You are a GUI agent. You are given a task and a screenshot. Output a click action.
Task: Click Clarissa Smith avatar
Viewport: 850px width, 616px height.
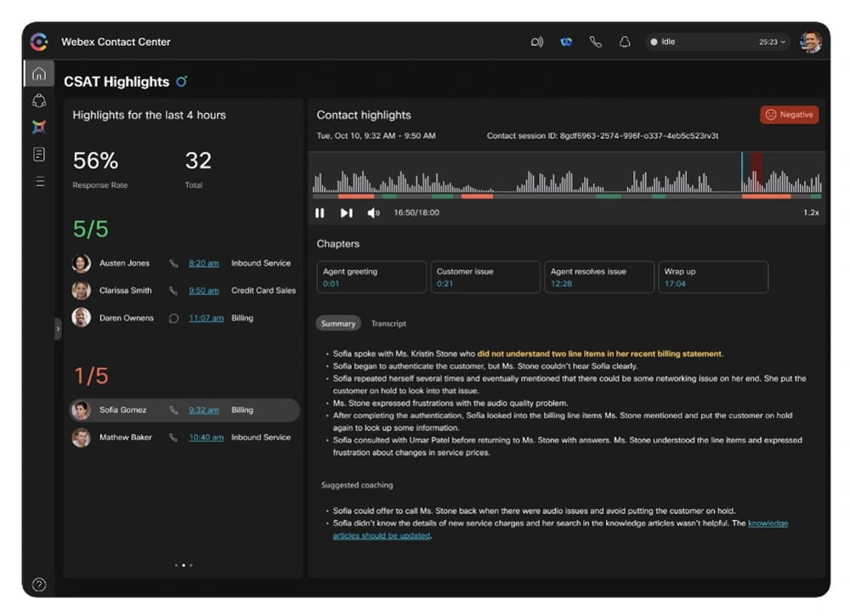82,291
